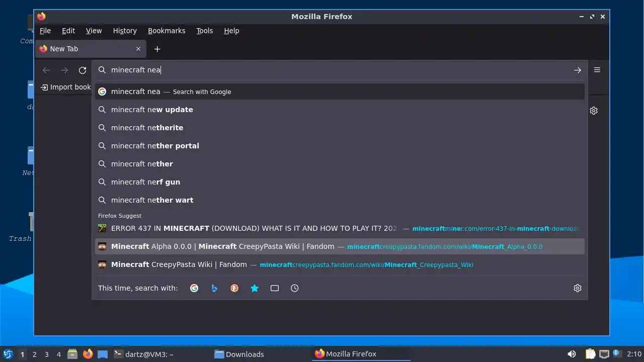Screen dimensions: 644x362
Task: Pick the 'minecraft nether' suggestion alone
Action: pos(340,164)
